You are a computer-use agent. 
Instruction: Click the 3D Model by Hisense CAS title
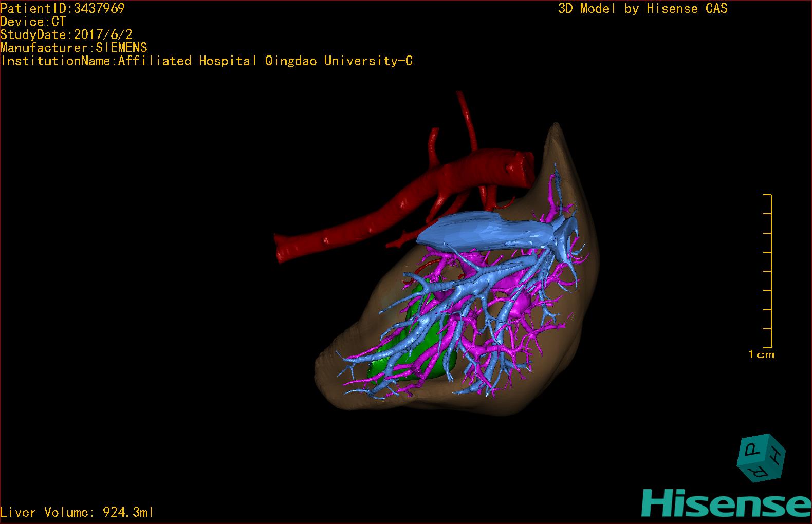642,8
